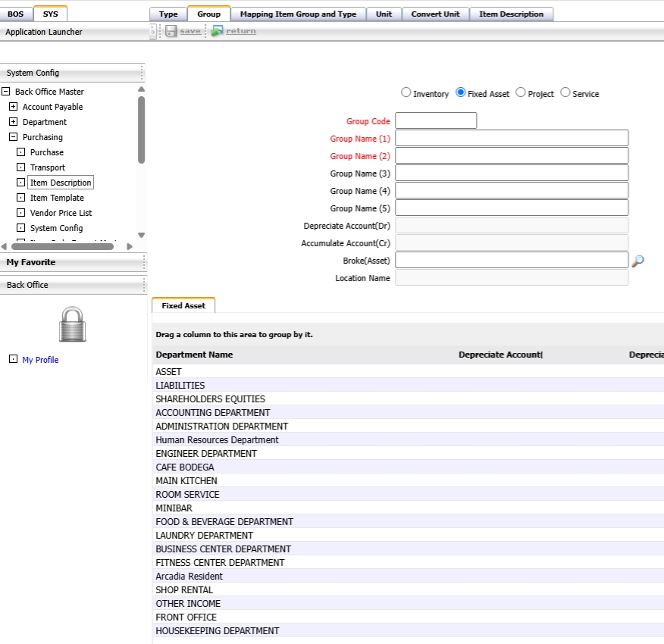Open the Mapping Item Group and Type tab
Viewport: 664px width, 644px height.
(298, 14)
